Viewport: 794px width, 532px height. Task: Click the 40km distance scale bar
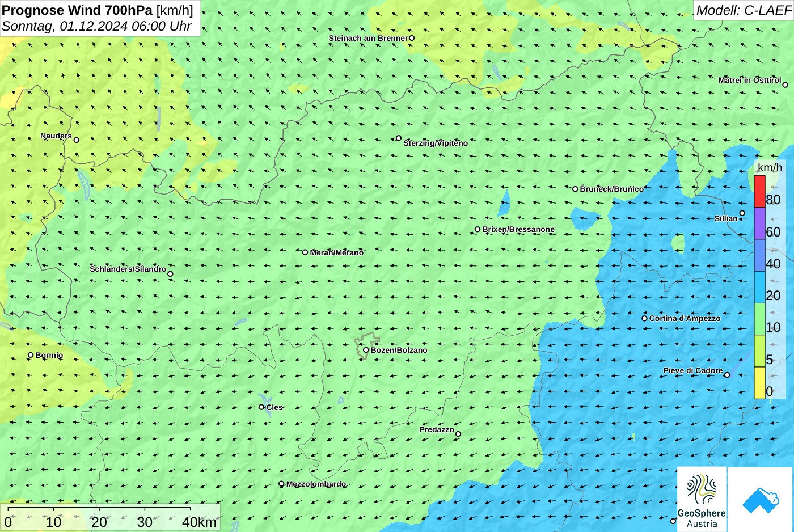point(110,517)
